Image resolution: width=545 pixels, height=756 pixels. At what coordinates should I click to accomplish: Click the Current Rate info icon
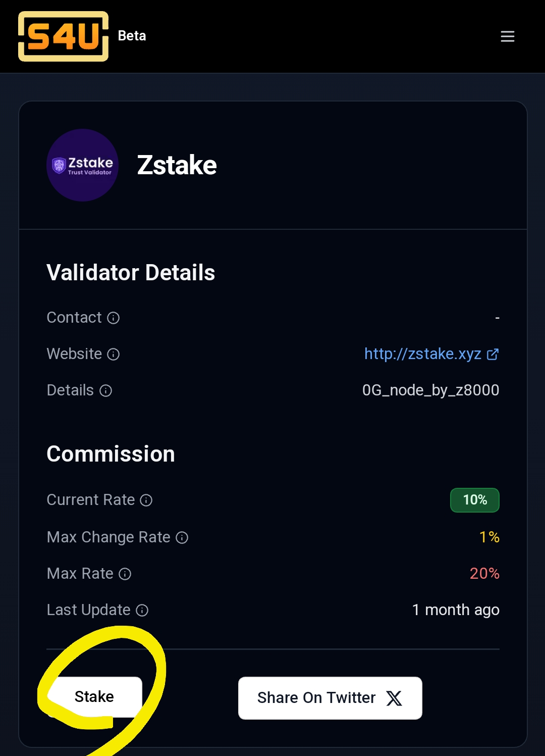pyautogui.click(x=146, y=500)
